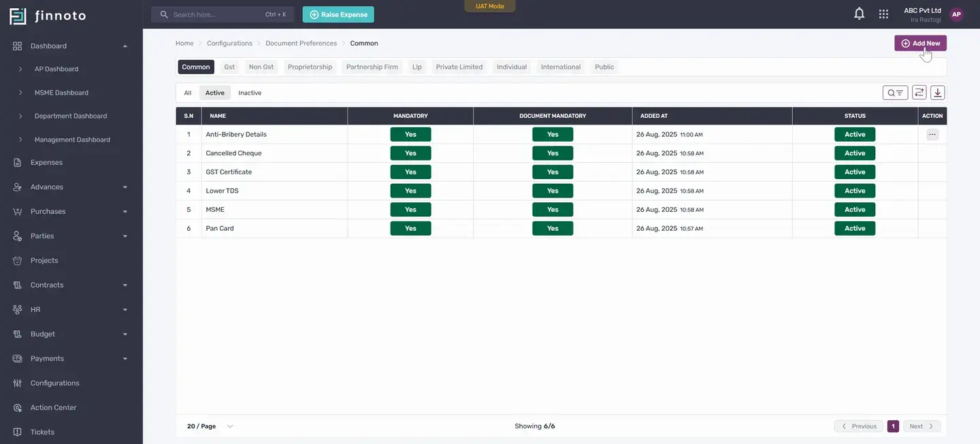This screenshot has height=444, width=980.
Task: Expand the Contracts menu arrow
Action: [x=125, y=285]
